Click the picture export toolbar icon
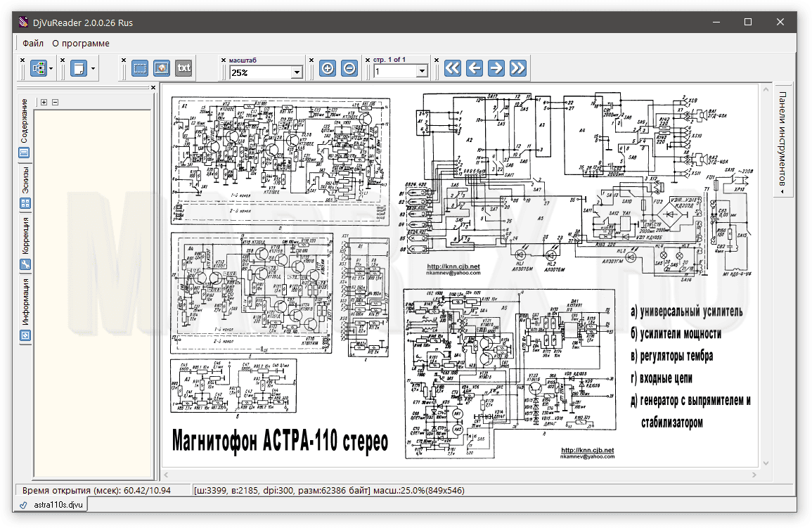 [162, 68]
